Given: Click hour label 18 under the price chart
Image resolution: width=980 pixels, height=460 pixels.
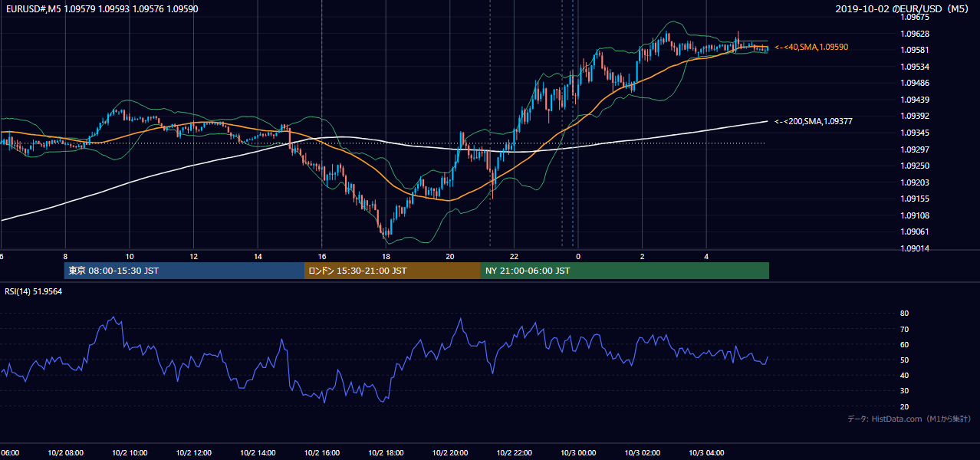Looking at the screenshot, I should (386, 257).
